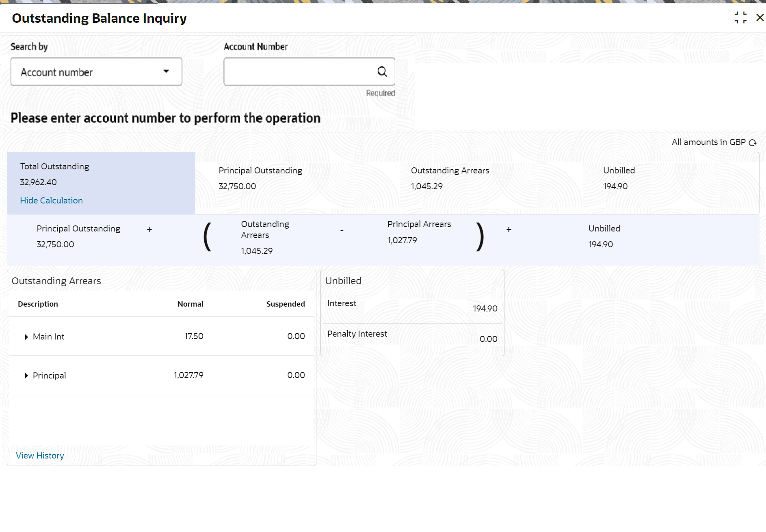766x532 pixels.
Task: Collapse the inquiry window with the shrink icon
Action: pos(740,18)
